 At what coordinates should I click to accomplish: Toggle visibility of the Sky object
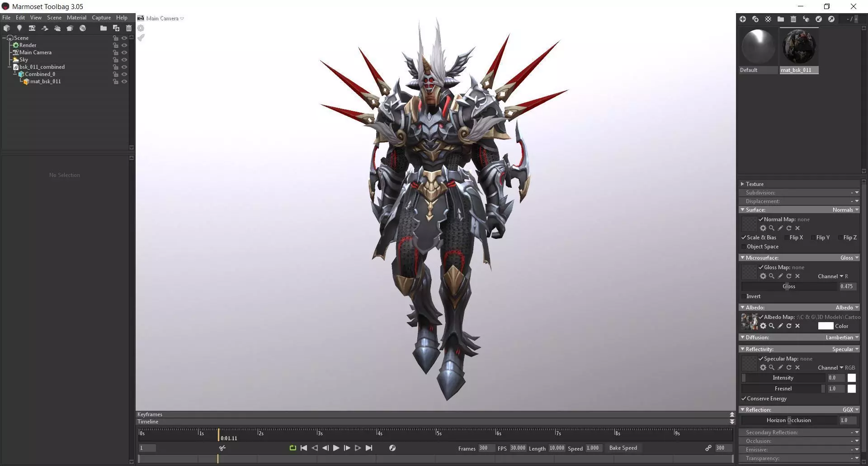tap(124, 60)
